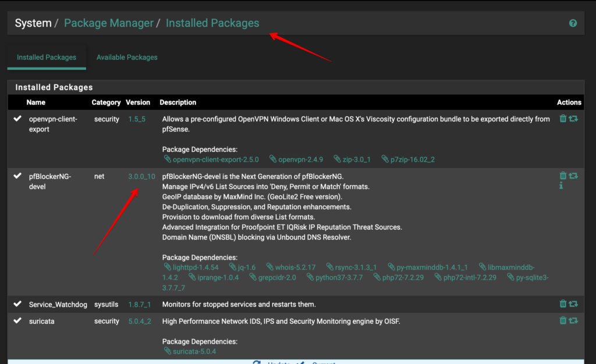Click the Description column header

178,102
